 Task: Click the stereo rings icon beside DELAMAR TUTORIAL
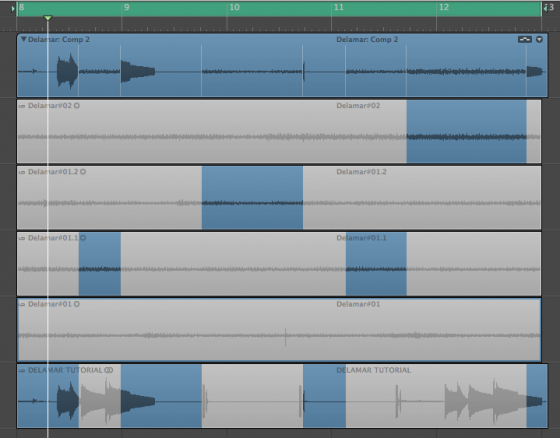(109, 370)
